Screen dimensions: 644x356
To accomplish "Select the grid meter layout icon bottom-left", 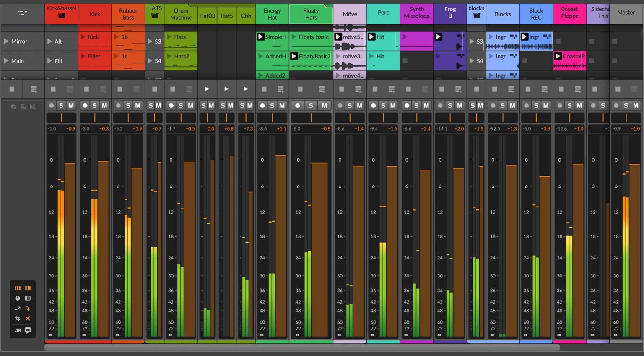I will coord(17,288).
